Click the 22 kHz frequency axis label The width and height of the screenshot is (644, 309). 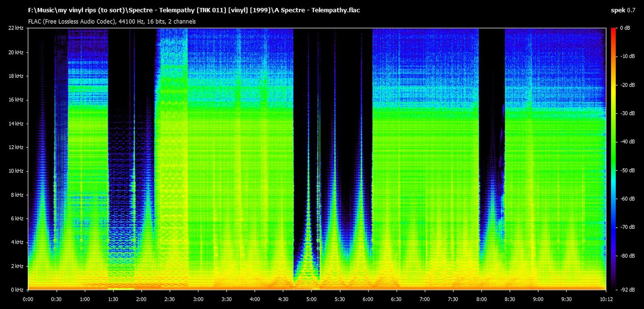[16, 28]
